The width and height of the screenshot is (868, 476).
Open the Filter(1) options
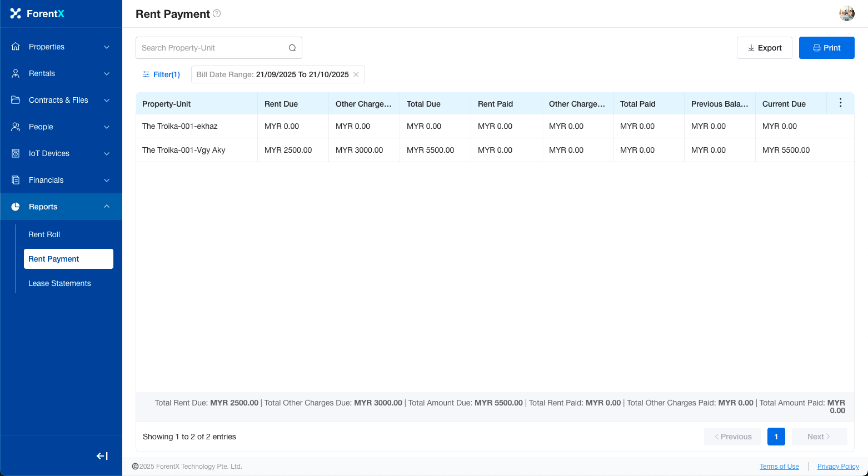tap(161, 74)
